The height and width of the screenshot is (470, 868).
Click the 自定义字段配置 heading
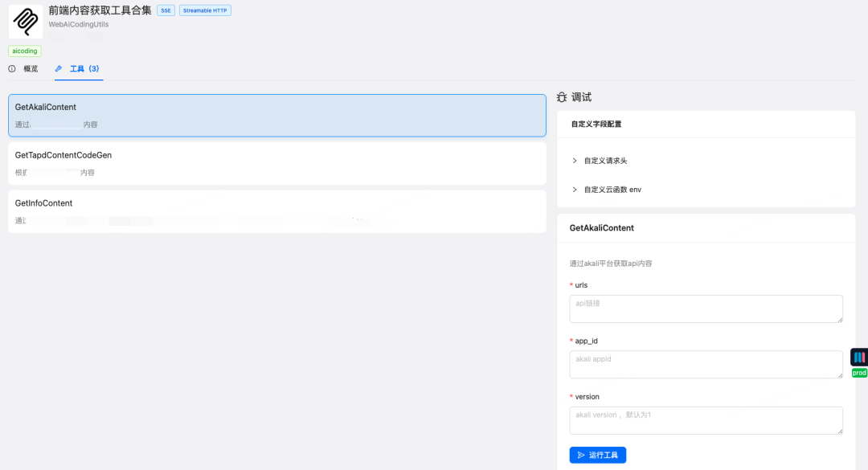(x=596, y=124)
